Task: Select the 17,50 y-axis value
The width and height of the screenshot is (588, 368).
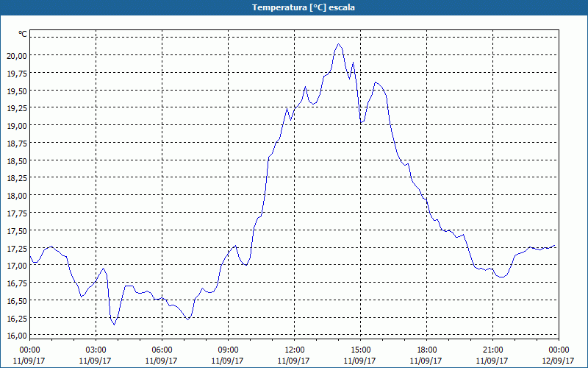Action: pos(17,231)
